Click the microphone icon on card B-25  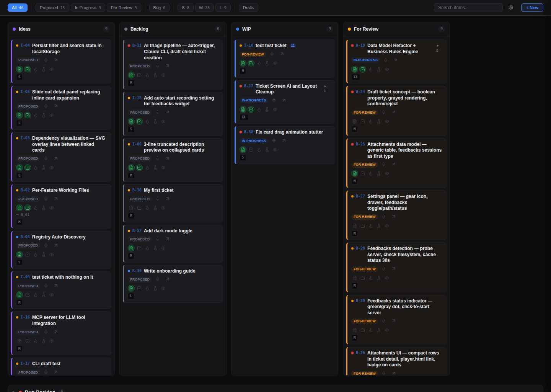384,165
